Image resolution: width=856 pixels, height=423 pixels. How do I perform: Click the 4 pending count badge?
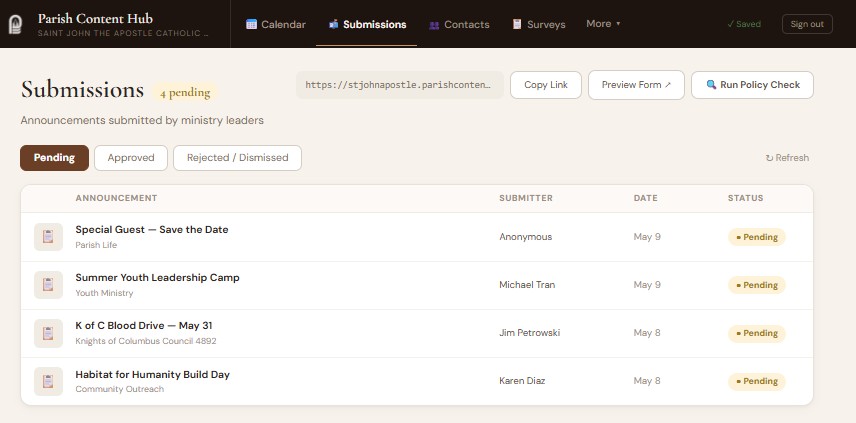pyautogui.click(x=185, y=93)
